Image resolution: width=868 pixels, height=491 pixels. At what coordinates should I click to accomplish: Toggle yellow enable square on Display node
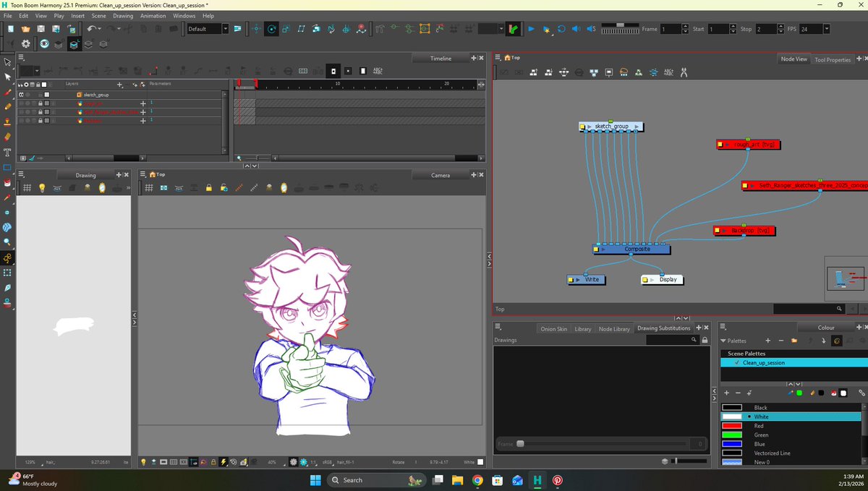(x=644, y=280)
